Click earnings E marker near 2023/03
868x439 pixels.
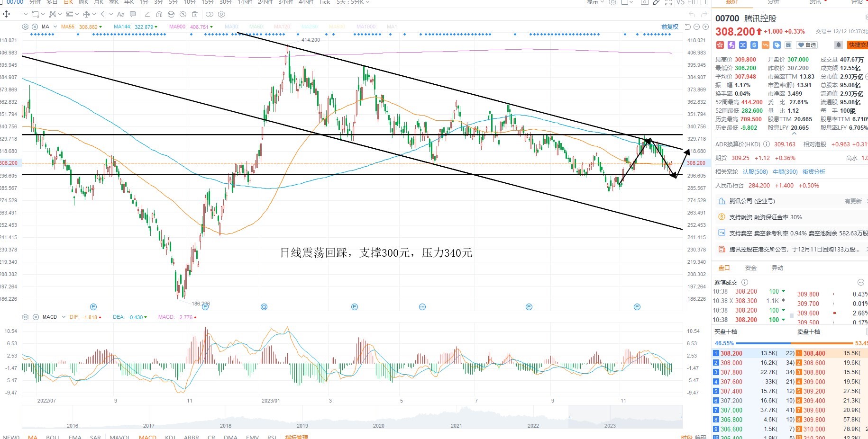355,307
